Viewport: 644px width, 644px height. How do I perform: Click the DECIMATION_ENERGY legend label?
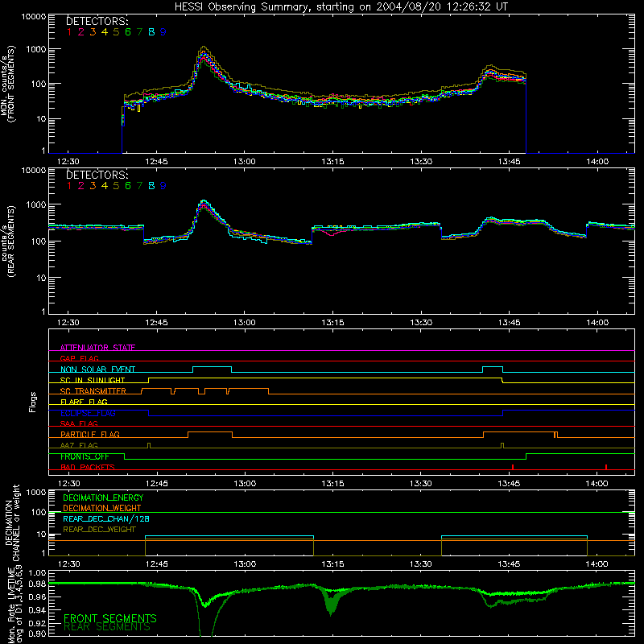[103, 497]
